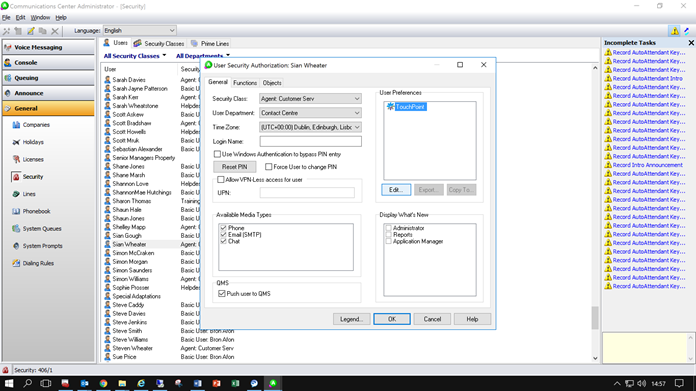Select Lines in General sidebar
This screenshot has height=391, width=696.
click(x=24, y=194)
